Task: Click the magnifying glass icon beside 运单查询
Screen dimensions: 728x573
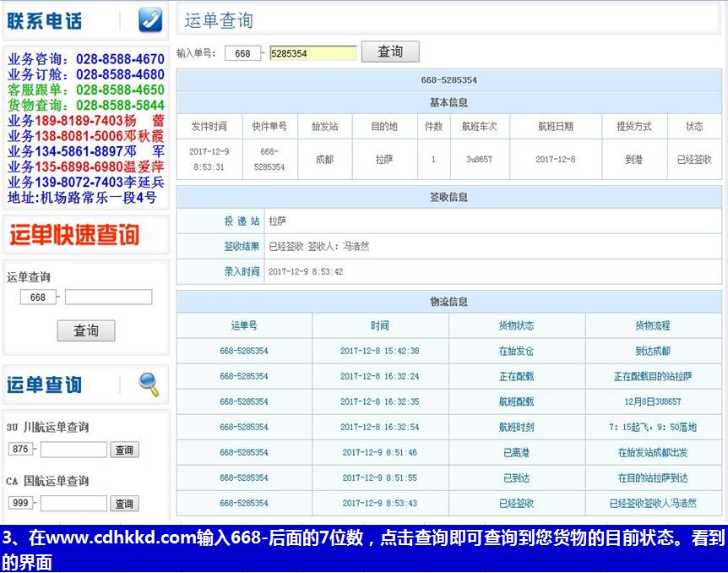Action: (149, 385)
